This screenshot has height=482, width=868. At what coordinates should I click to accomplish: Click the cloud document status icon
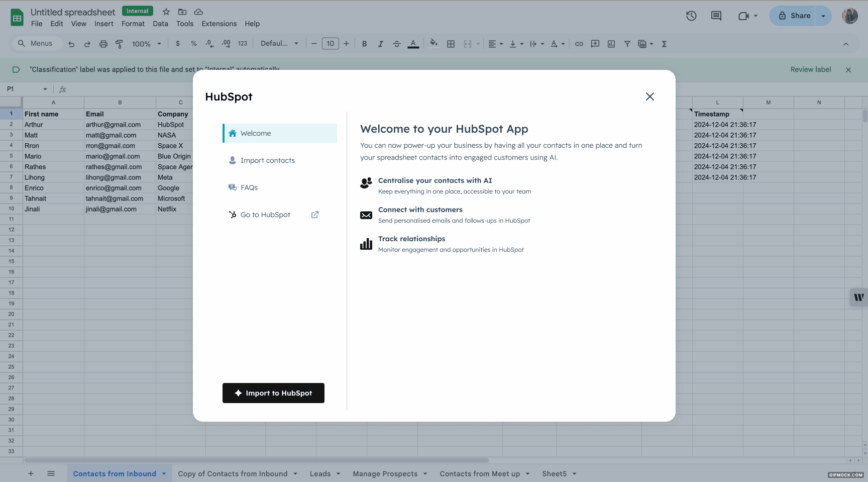[x=198, y=12]
